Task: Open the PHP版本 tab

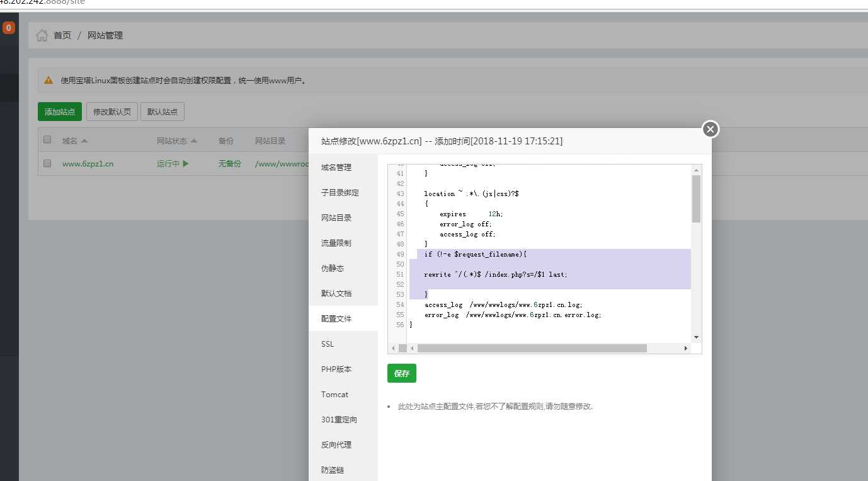Action: point(343,369)
